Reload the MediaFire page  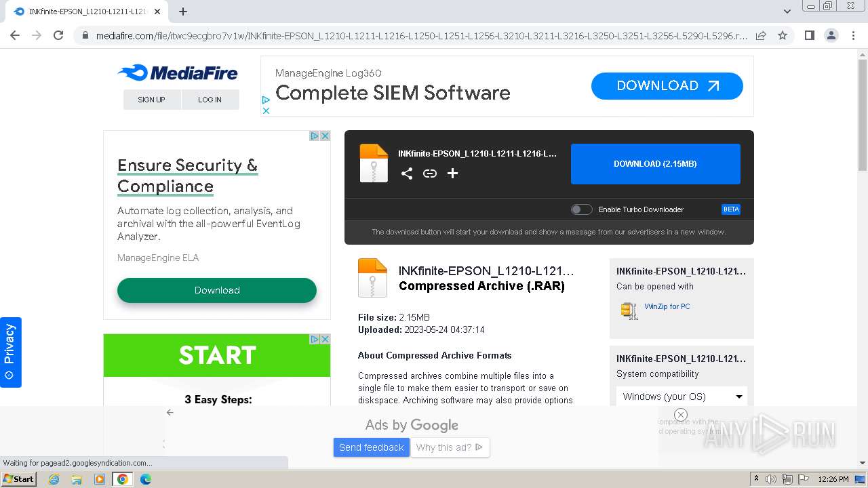tap(58, 35)
